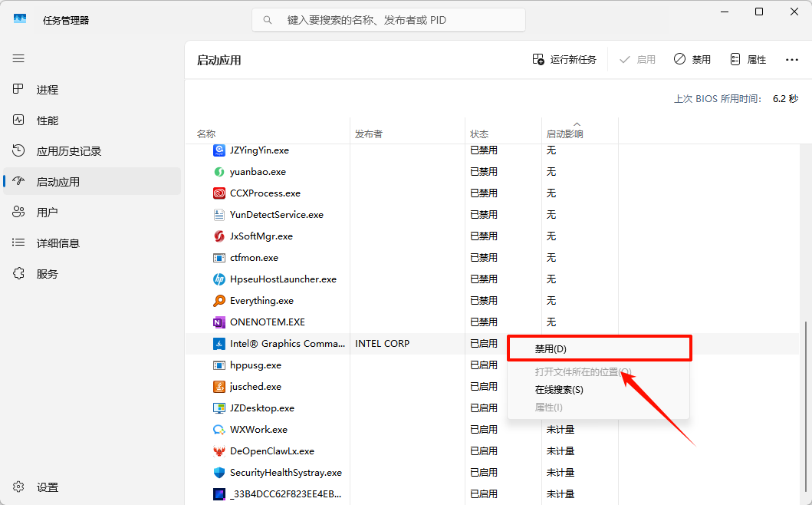The height and width of the screenshot is (505, 812).
Task: Click the JZYingYin.exe icon
Action: click(219, 150)
